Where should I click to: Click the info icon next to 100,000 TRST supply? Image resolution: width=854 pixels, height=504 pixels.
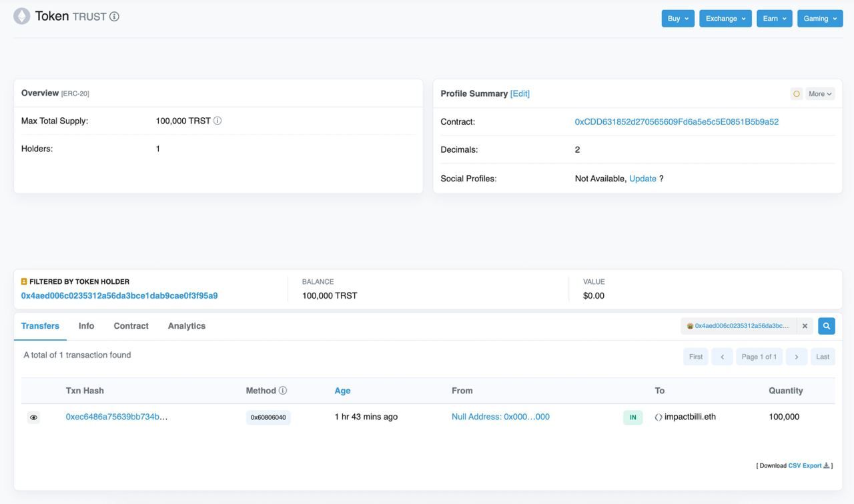coord(218,121)
